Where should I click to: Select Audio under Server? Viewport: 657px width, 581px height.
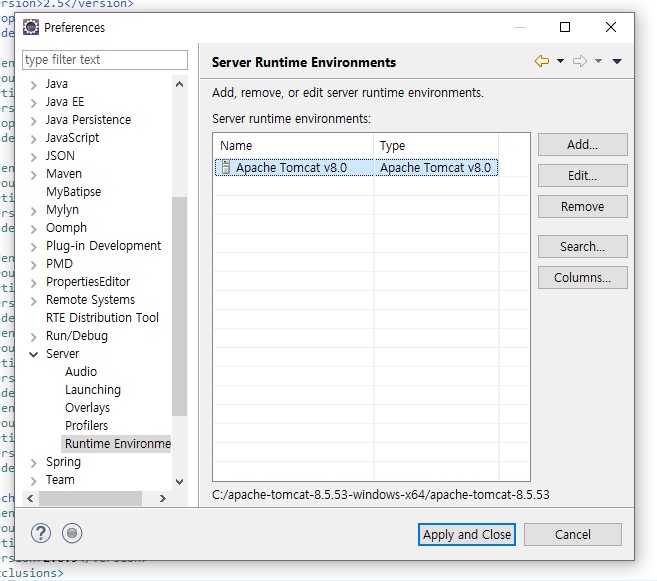coord(81,372)
